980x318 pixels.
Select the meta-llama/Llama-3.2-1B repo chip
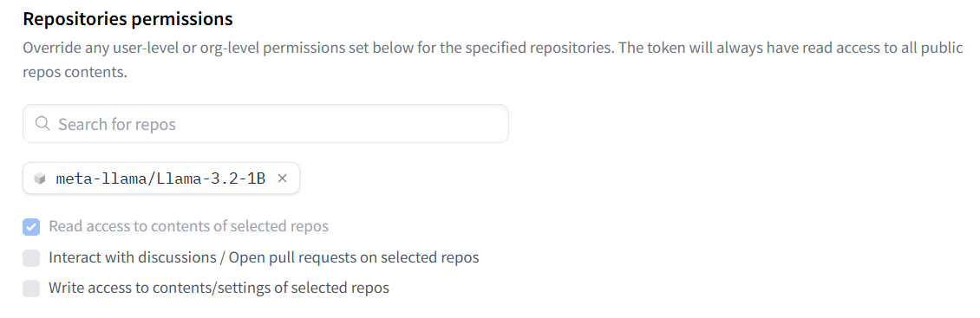tap(161, 178)
